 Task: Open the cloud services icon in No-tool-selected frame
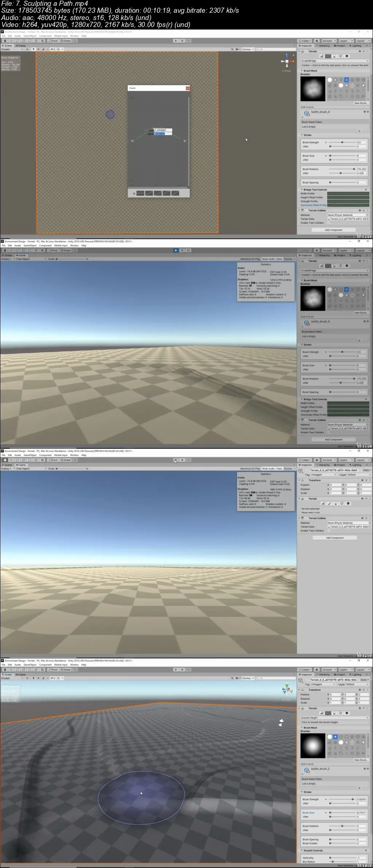[317, 460]
